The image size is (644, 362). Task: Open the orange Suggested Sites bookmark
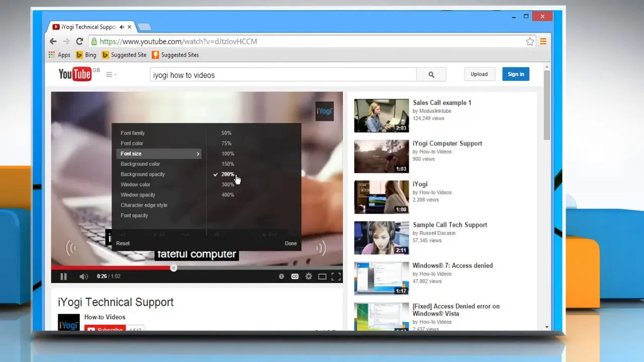(176, 55)
